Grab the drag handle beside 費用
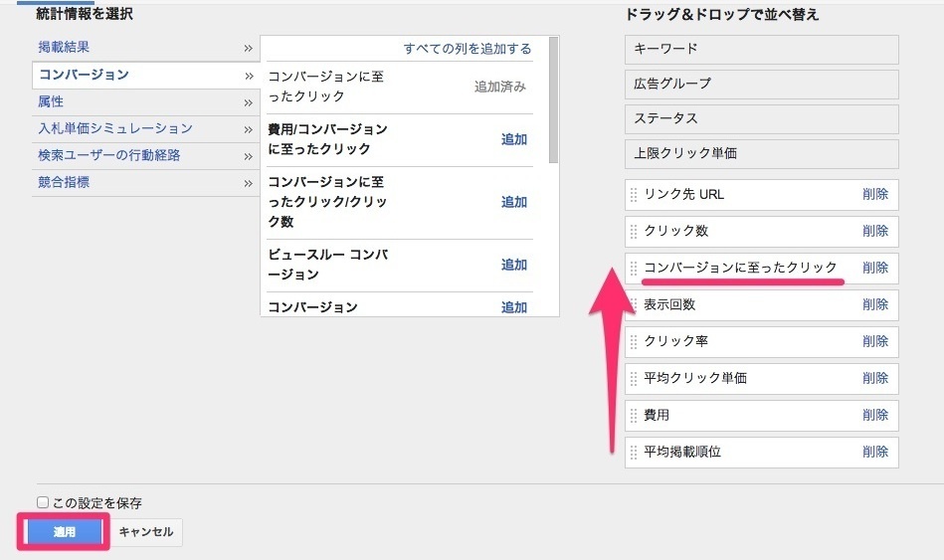This screenshot has width=944, height=560. [x=634, y=416]
